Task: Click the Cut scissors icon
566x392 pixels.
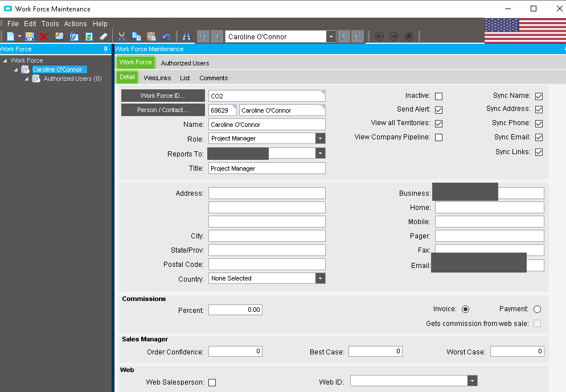Action: 121,36
